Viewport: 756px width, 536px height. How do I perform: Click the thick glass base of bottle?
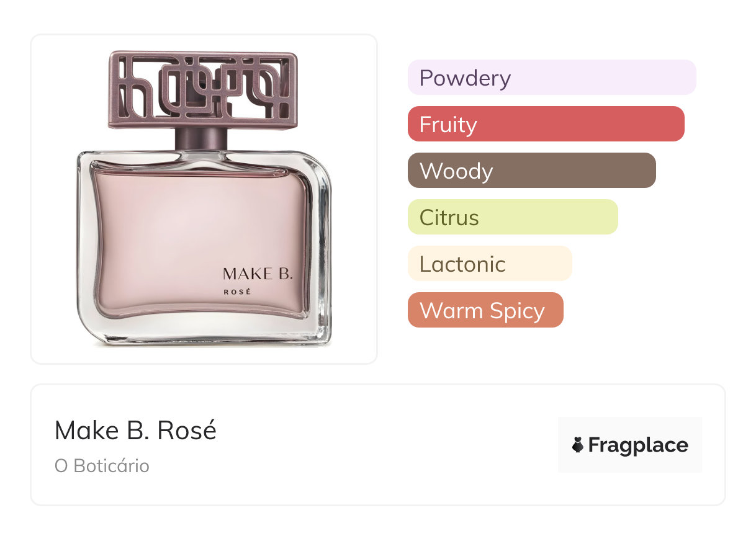click(205, 332)
